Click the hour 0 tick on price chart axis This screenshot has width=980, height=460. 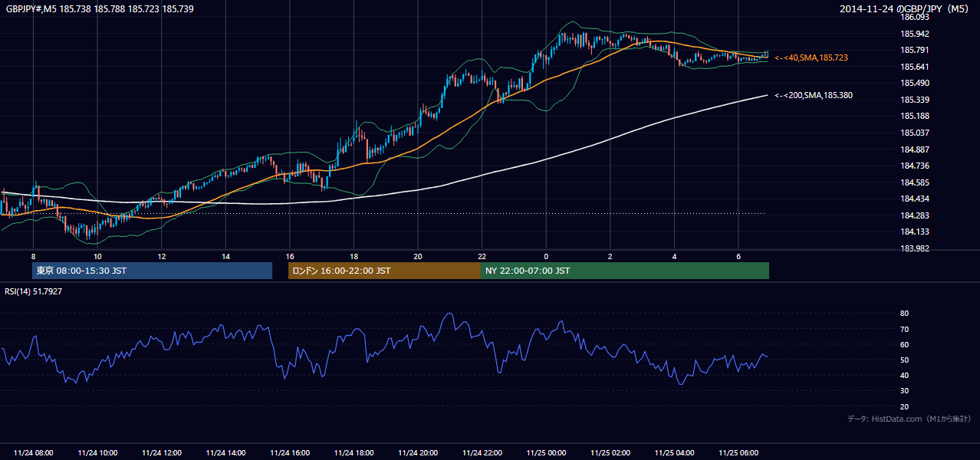click(546, 255)
